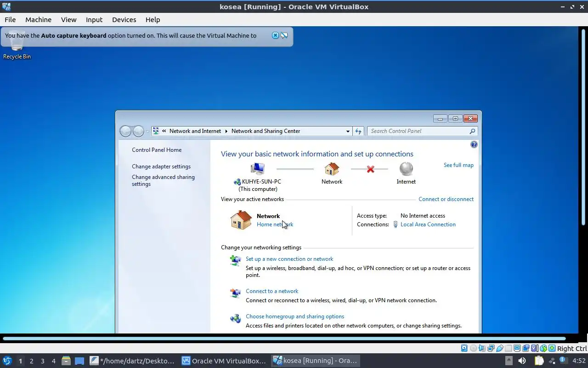Open Choose homegroup and sharing options
The width and height of the screenshot is (588, 368).
click(295, 316)
